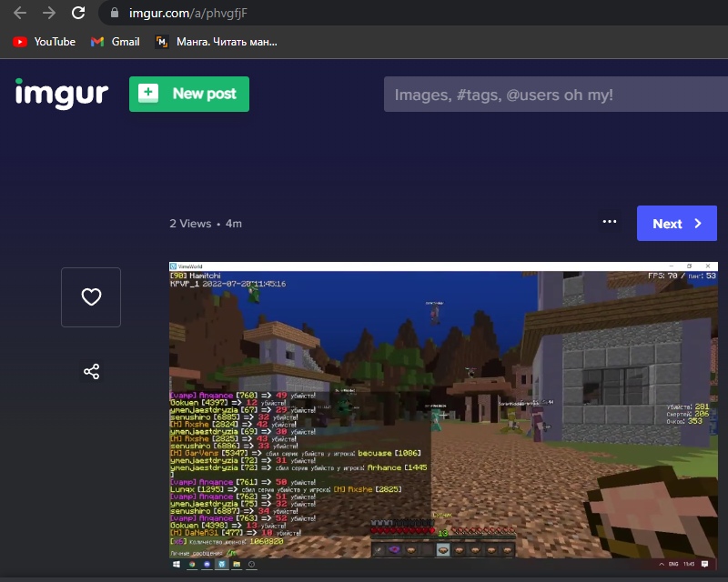The image size is (728, 582).
Task: Click the imgur logo to go home
Action: pyautogui.click(x=61, y=93)
